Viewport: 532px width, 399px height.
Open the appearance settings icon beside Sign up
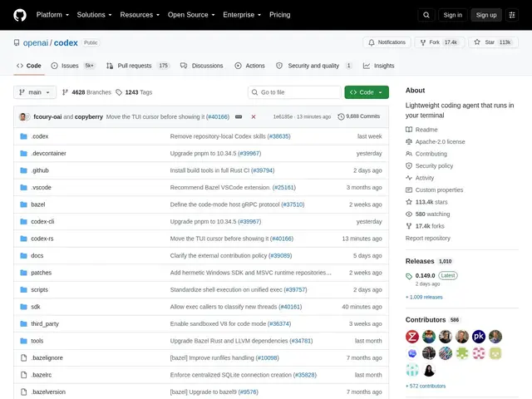click(x=512, y=15)
